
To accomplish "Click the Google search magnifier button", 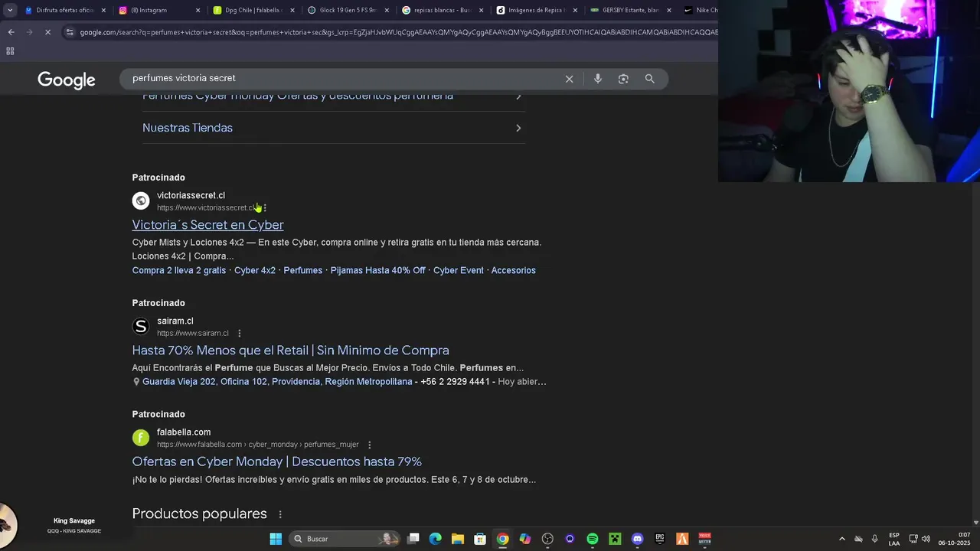I will click(649, 79).
